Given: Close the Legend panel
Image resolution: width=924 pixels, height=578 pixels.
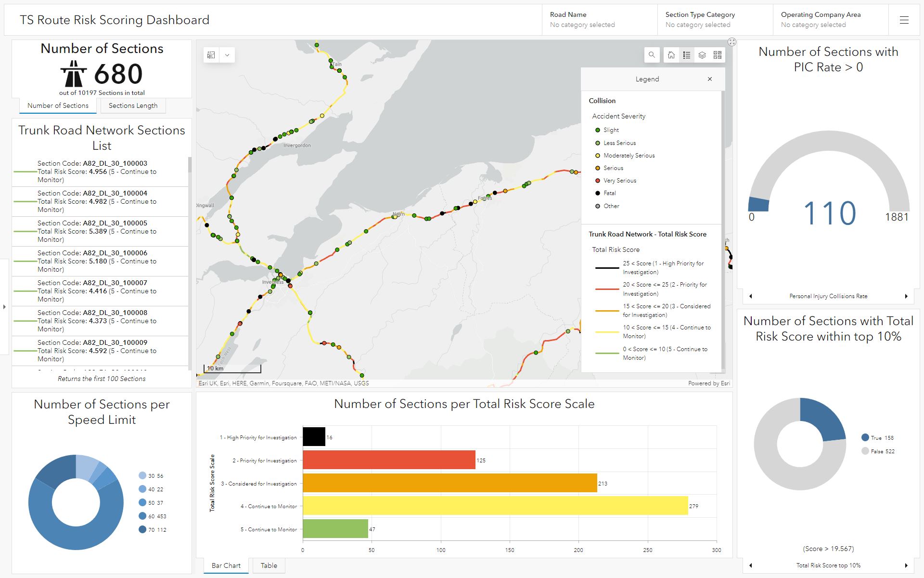Looking at the screenshot, I should (x=710, y=79).
